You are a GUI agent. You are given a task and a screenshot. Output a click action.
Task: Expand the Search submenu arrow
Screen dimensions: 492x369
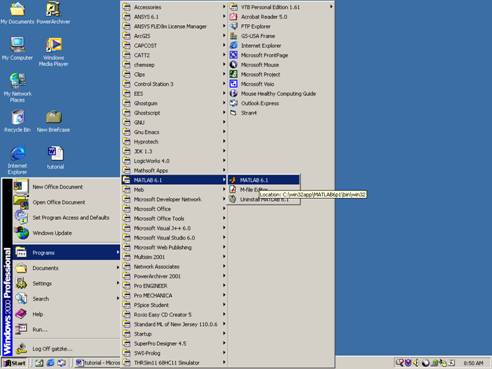117,299
